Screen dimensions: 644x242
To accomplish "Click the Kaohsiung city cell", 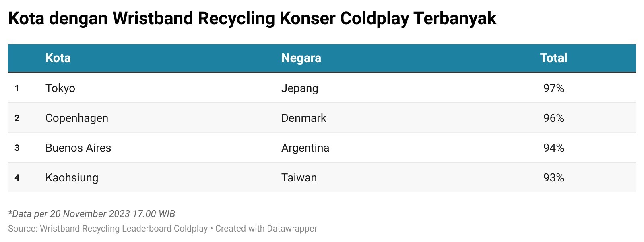I will click(72, 178).
